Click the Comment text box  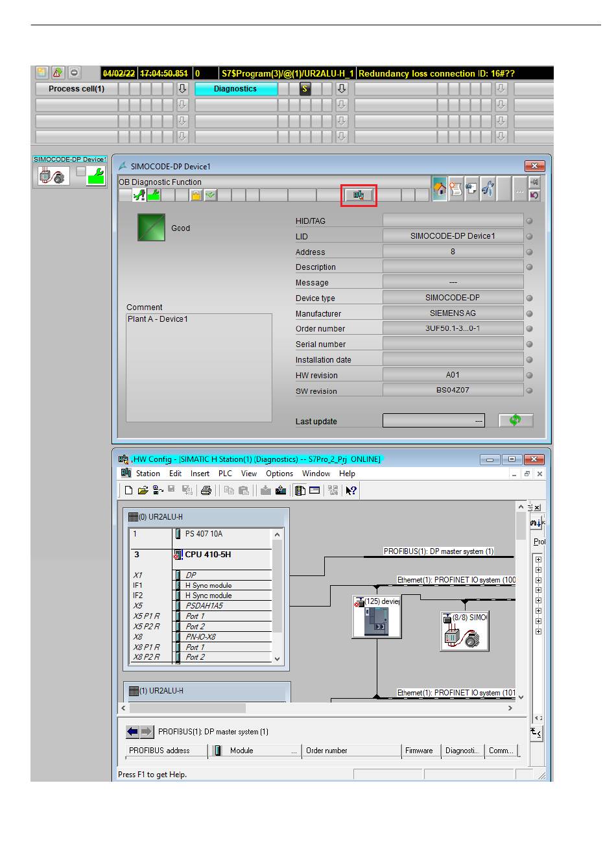199,368
